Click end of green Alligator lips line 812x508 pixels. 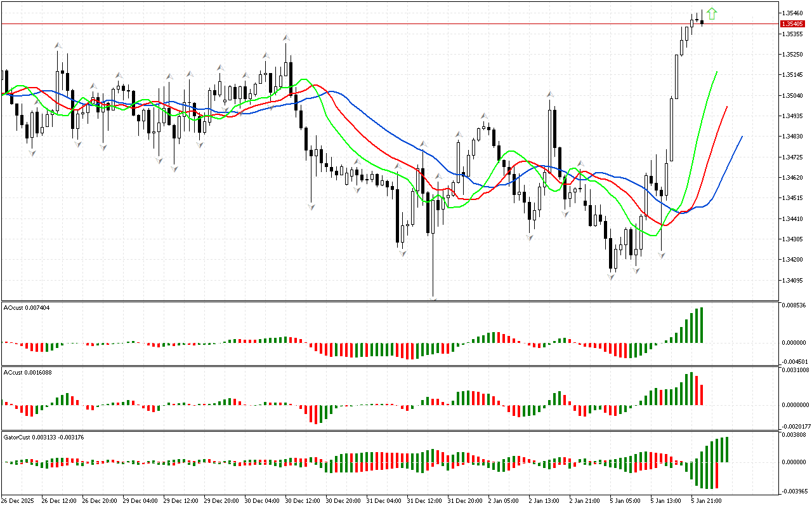point(717,72)
